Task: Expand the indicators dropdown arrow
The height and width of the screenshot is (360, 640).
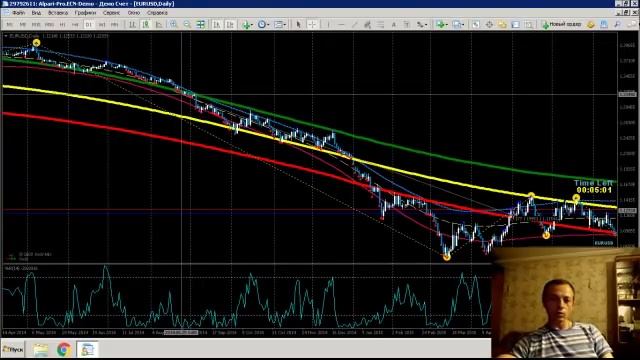Action: coord(252,25)
